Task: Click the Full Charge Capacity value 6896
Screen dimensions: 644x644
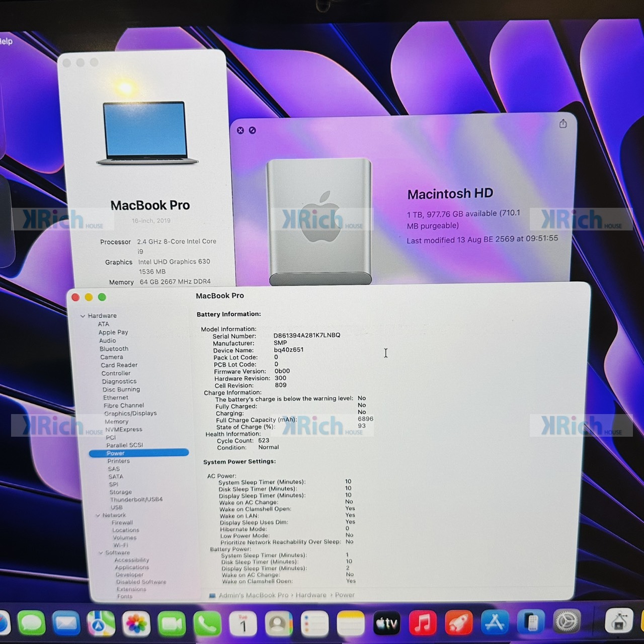Action: [365, 419]
